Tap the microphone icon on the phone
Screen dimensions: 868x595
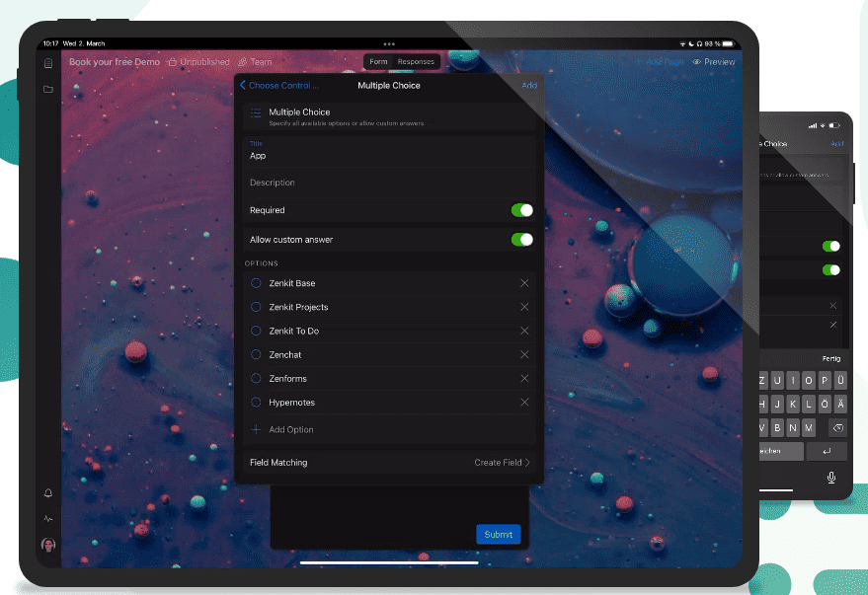(x=831, y=478)
